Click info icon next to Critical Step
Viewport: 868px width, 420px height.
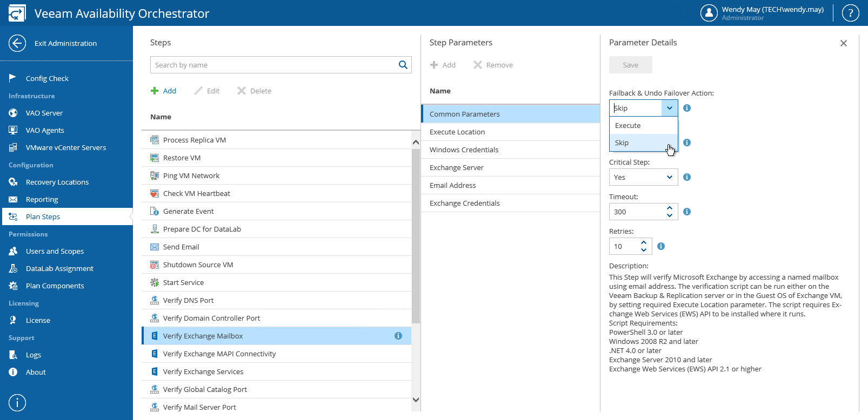tap(687, 177)
